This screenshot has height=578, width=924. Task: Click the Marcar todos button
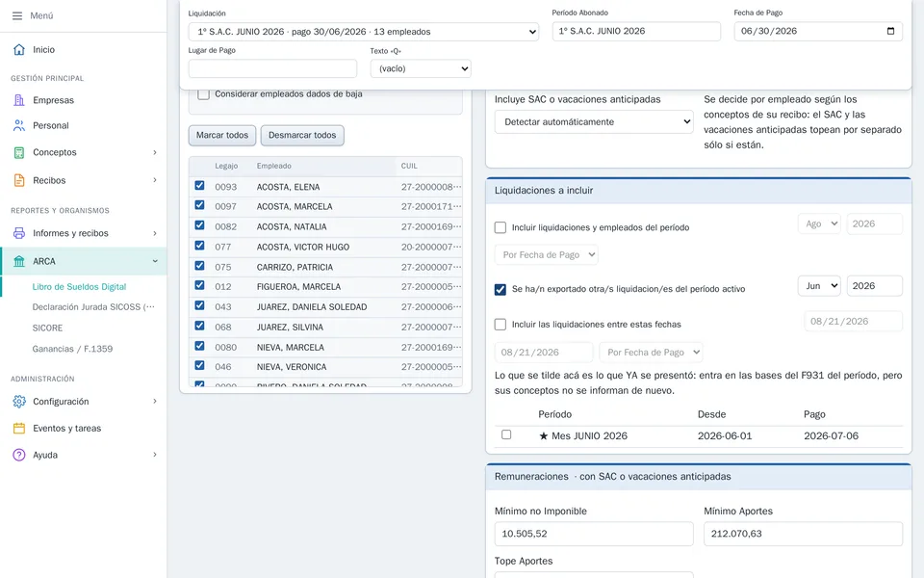[x=222, y=135]
